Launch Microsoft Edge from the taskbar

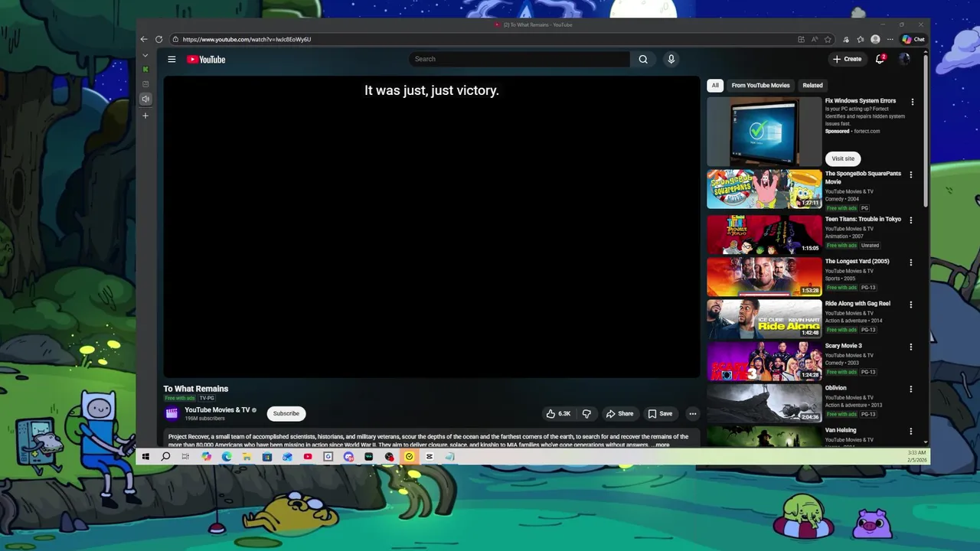tap(227, 457)
